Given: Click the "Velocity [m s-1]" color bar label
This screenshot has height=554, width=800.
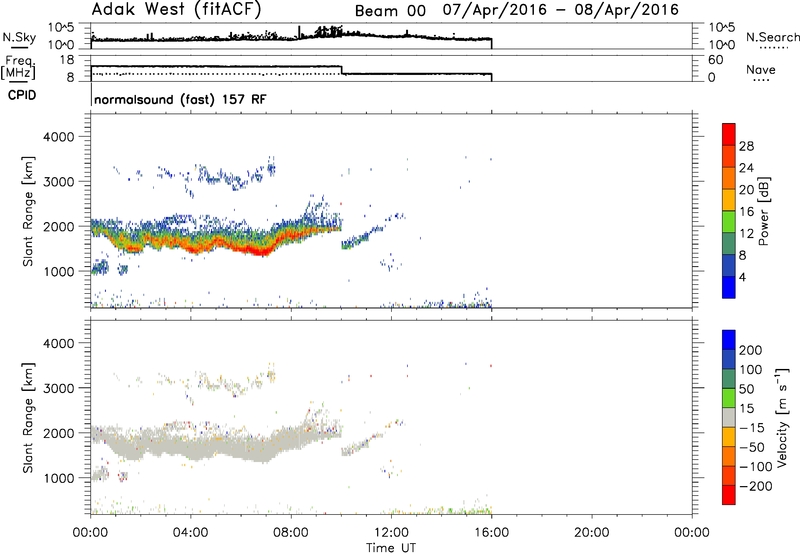Looking at the screenshot, I should coord(782,417).
